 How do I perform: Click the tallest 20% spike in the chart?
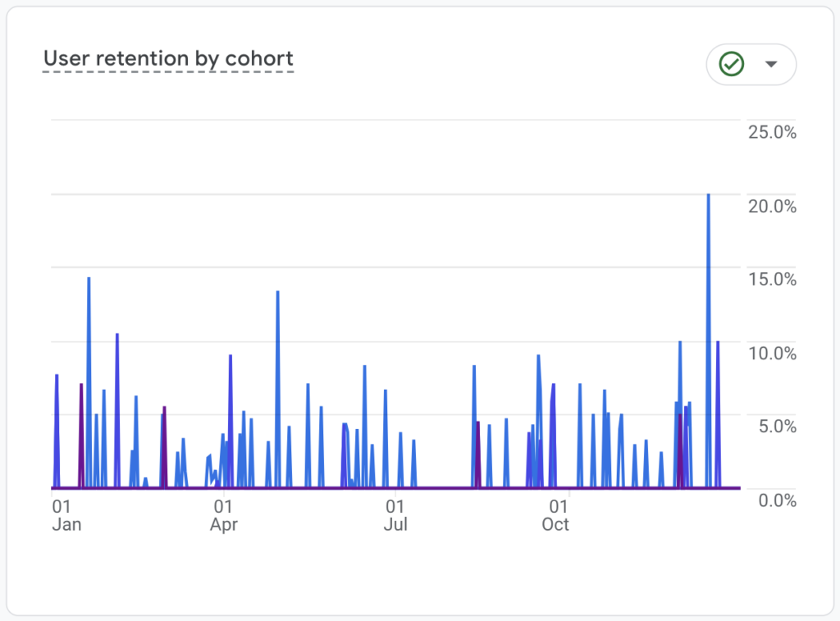point(708,197)
